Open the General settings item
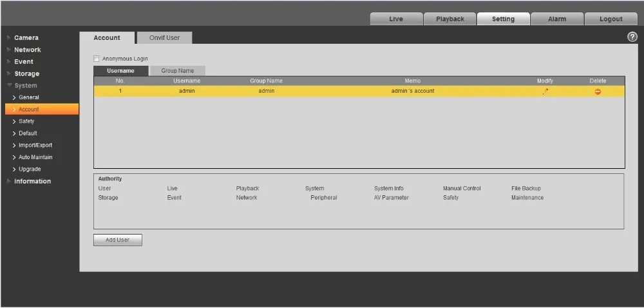 point(29,97)
